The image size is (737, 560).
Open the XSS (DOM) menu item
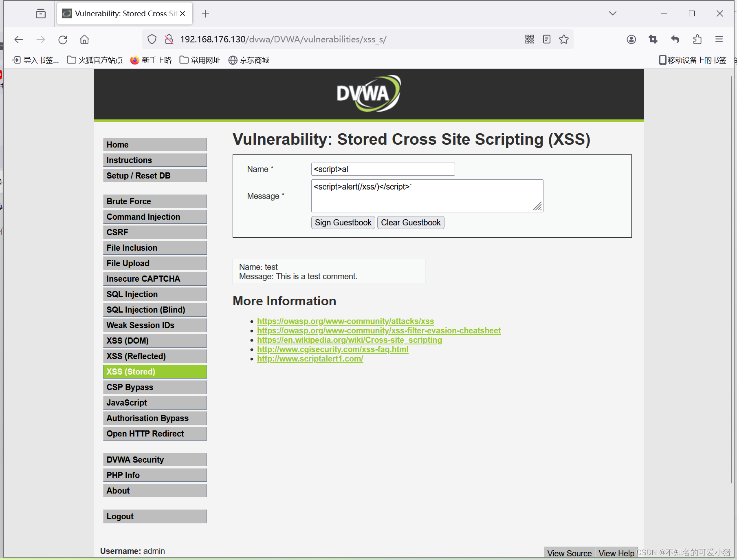[155, 341]
